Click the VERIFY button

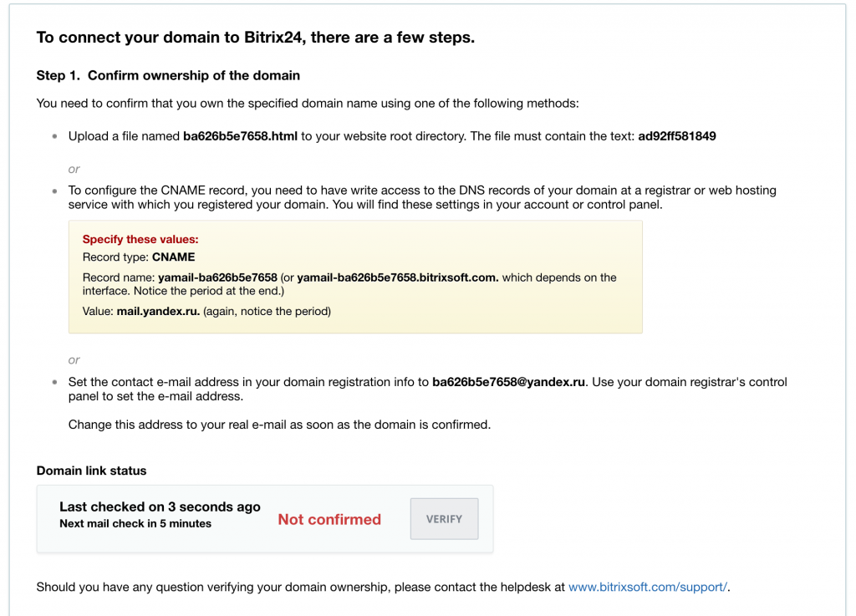tap(444, 518)
